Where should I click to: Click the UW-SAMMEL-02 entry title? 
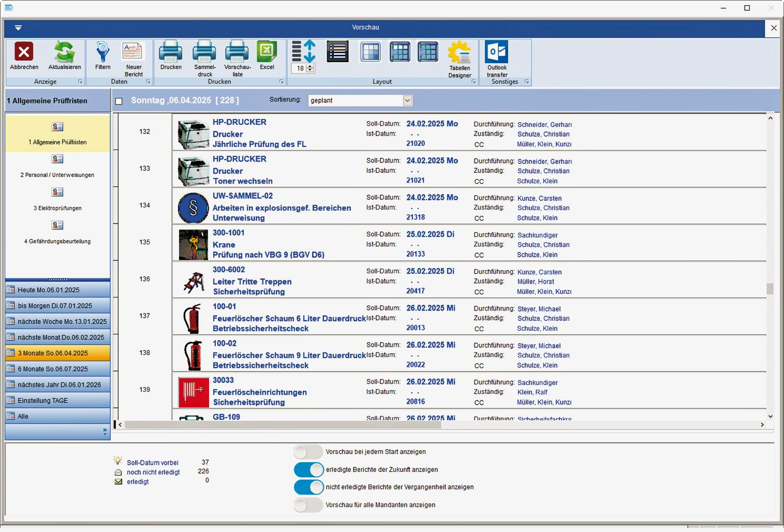point(243,196)
